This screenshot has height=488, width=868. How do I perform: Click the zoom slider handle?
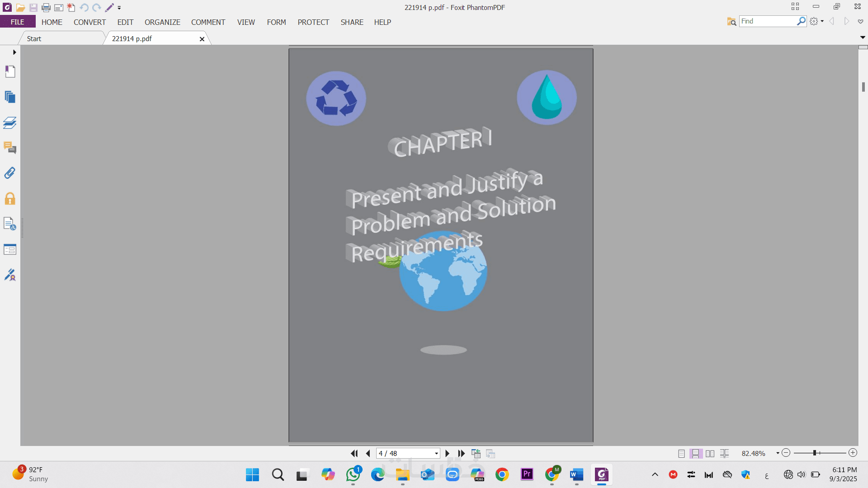pyautogui.click(x=814, y=453)
